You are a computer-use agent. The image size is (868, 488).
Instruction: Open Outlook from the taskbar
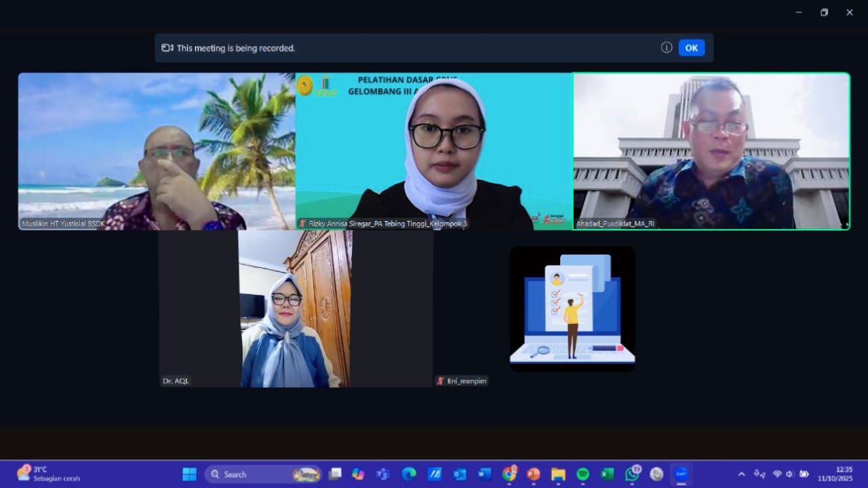(460, 474)
